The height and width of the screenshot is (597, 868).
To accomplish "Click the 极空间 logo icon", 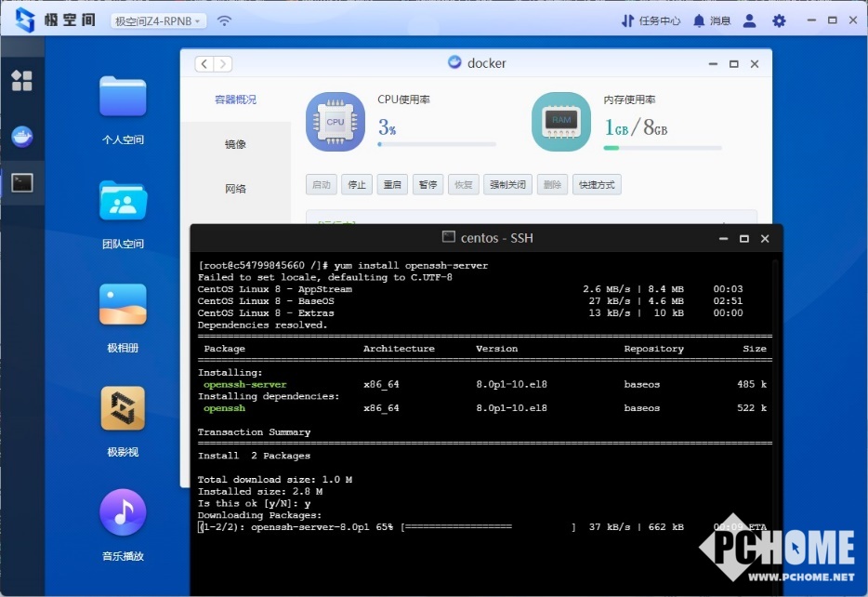I will coord(25,20).
